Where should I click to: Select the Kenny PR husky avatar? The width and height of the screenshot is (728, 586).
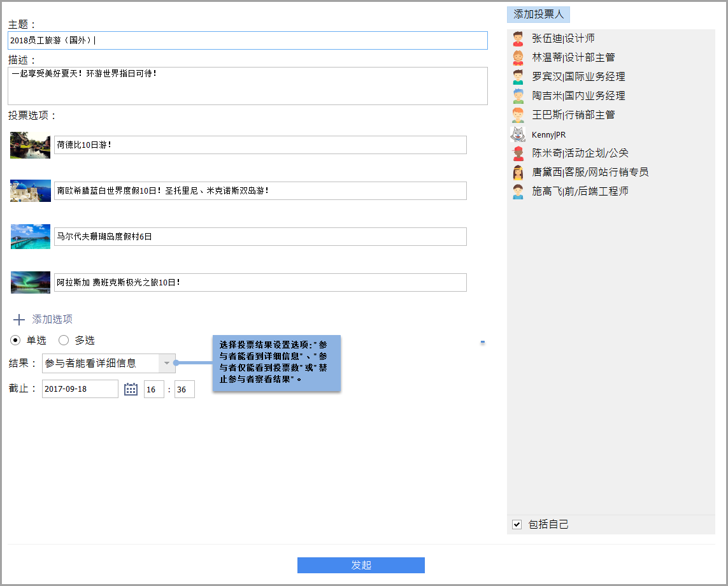click(518, 134)
